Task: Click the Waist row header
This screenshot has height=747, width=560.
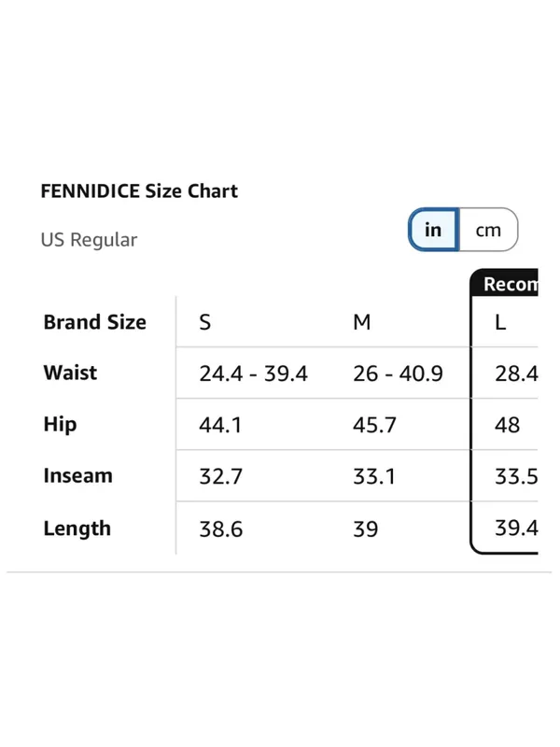Action: [x=70, y=373]
